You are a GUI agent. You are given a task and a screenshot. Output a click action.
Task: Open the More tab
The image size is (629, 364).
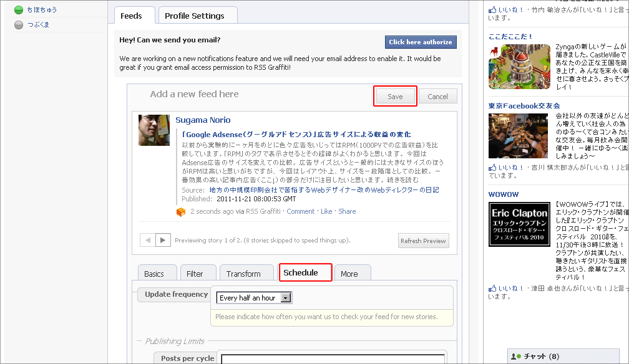pyautogui.click(x=352, y=274)
